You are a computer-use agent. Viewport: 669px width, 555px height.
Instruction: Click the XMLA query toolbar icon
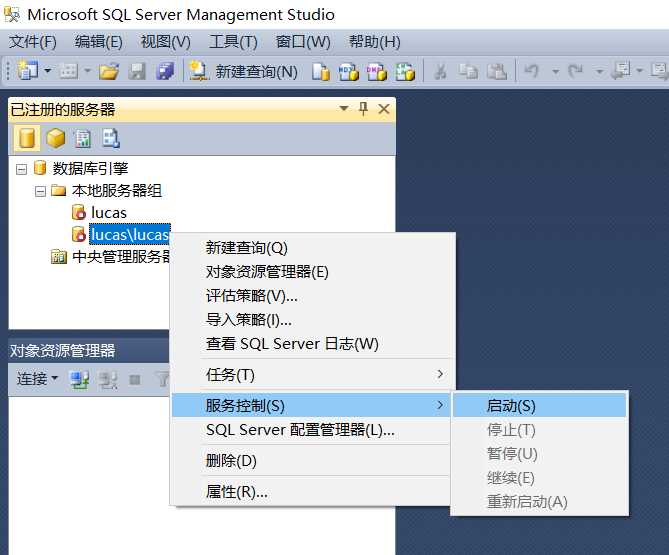pos(404,71)
